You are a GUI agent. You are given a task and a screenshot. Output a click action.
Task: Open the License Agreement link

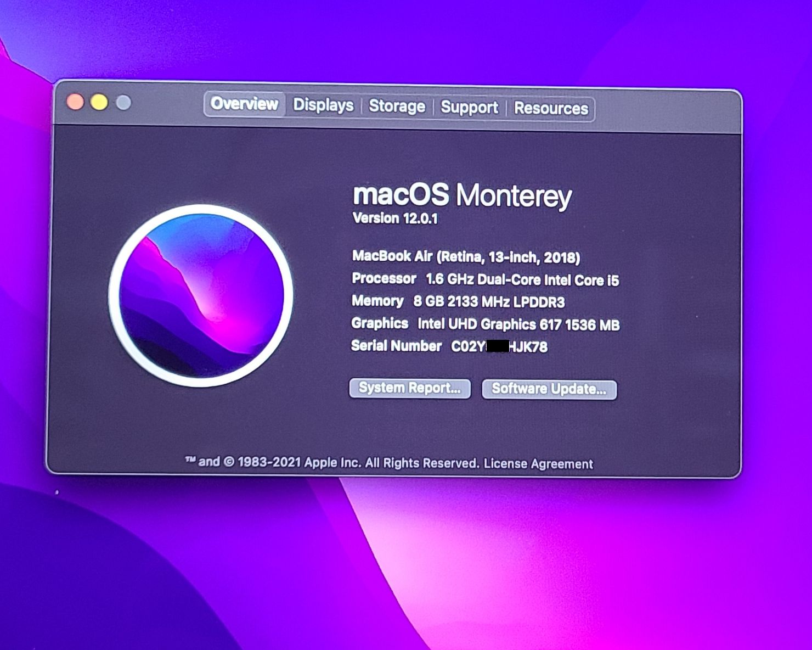pos(538,464)
